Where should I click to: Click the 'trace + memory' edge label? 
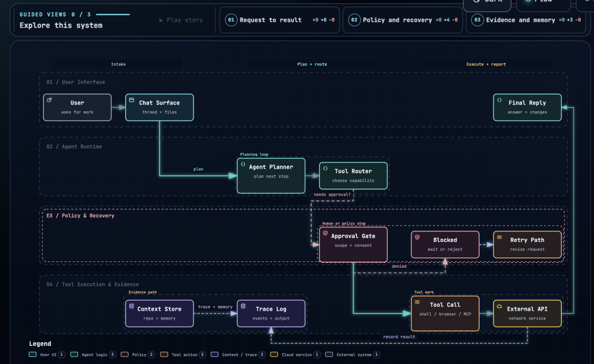[x=215, y=307]
